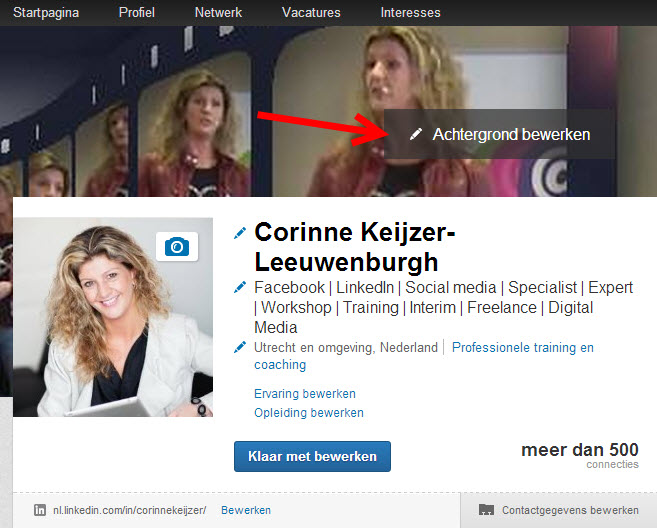This screenshot has width=657, height=528.
Task: Open the Netwerk menu
Action: tap(218, 13)
